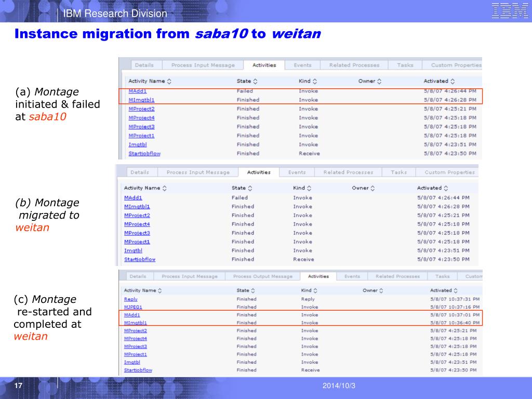The height and width of the screenshot is (399, 532).
Task: Open finished MAdd1 link in panel (c)
Action: [132, 315]
